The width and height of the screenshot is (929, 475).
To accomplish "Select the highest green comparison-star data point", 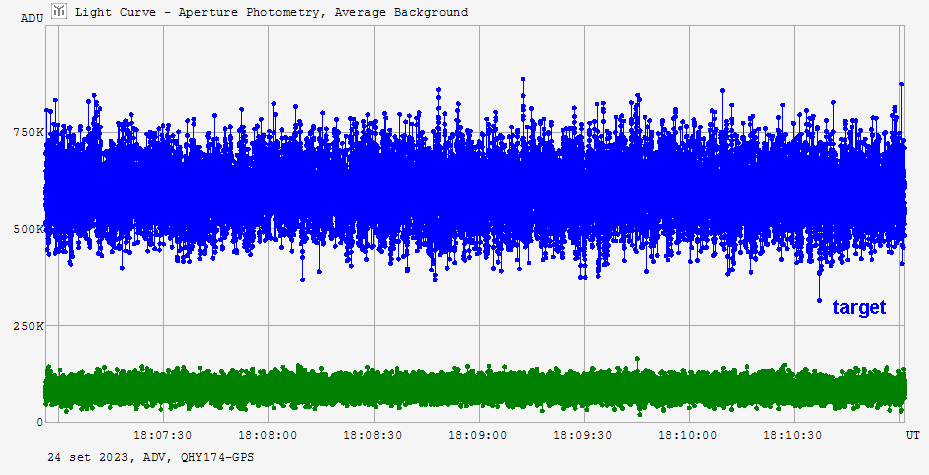I will (x=638, y=359).
